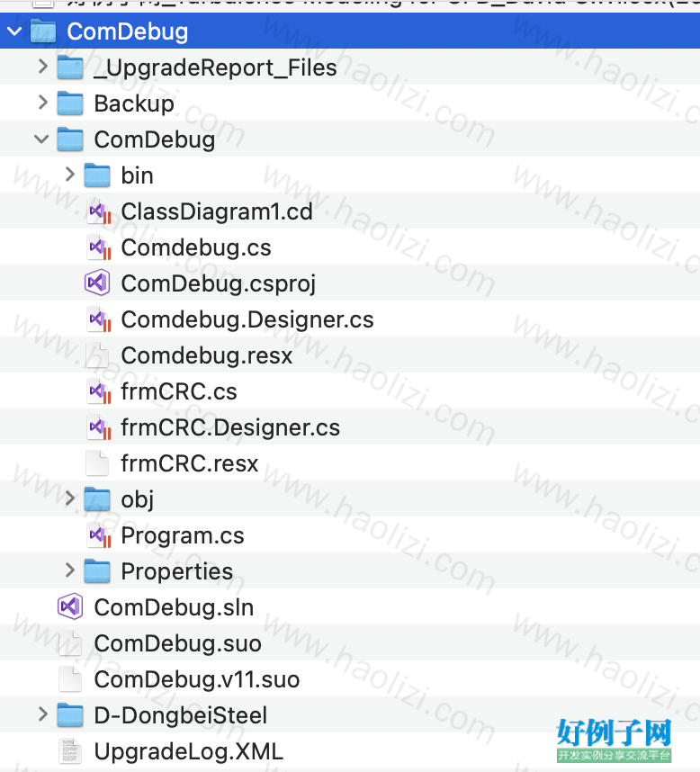Click the Comdebug.Designer.cs file icon
Screen dimensions: 700x772
pyautogui.click(x=98, y=320)
